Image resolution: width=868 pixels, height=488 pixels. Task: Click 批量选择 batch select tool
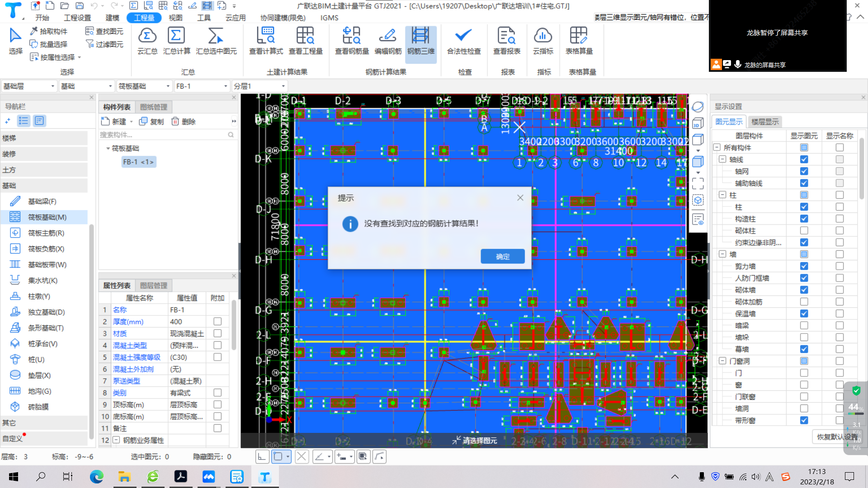(x=49, y=44)
